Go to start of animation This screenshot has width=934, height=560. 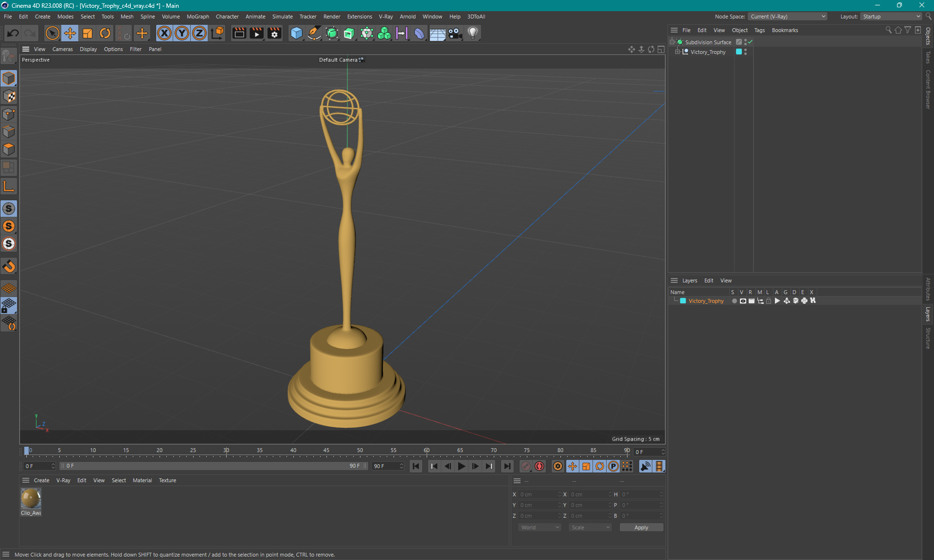coord(416,466)
